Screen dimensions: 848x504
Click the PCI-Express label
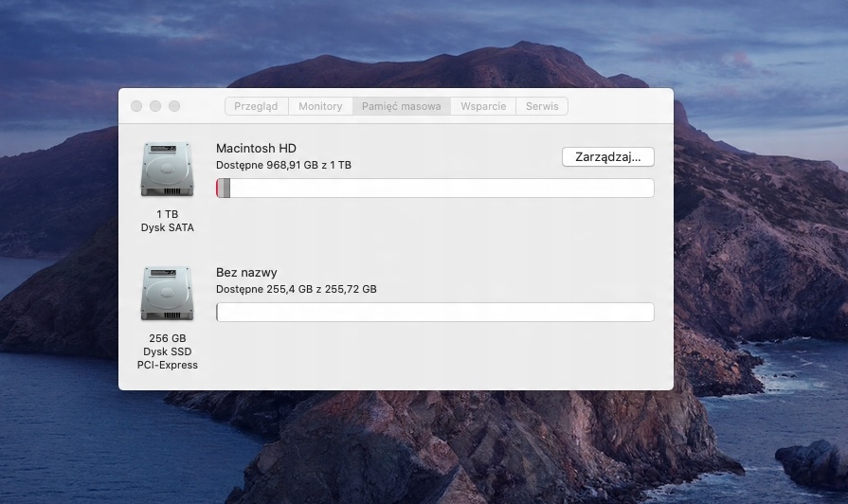tap(167, 365)
